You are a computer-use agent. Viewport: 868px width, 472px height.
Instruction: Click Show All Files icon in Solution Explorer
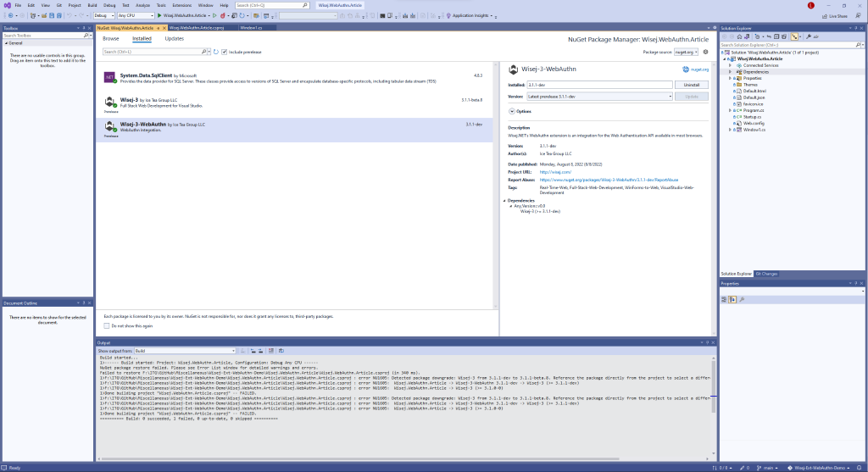click(x=784, y=36)
